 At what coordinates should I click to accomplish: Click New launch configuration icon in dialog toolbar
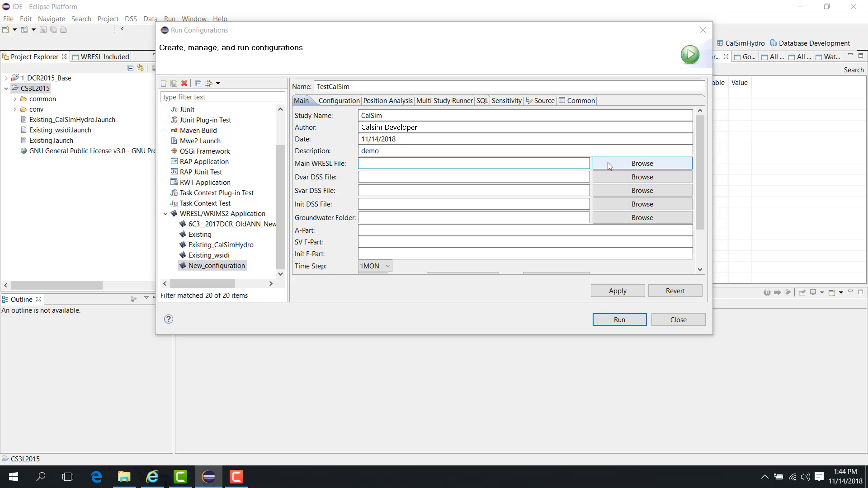point(164,83)
